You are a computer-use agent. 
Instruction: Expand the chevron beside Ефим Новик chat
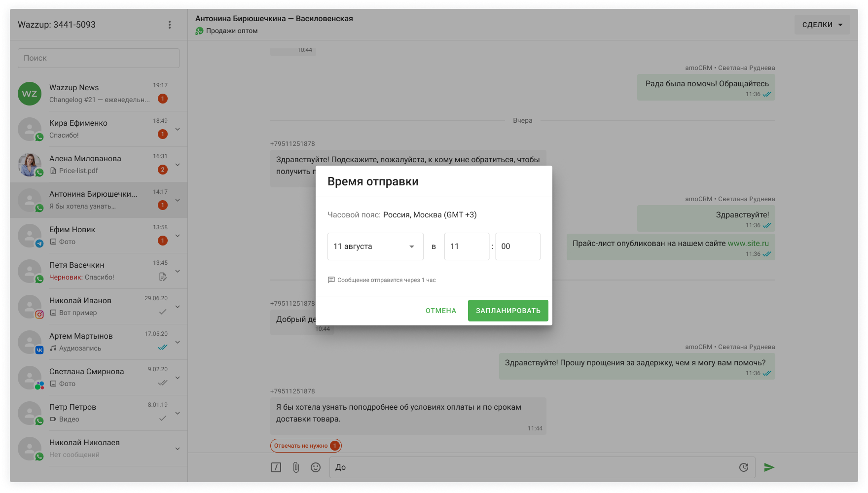coord(178,236)
